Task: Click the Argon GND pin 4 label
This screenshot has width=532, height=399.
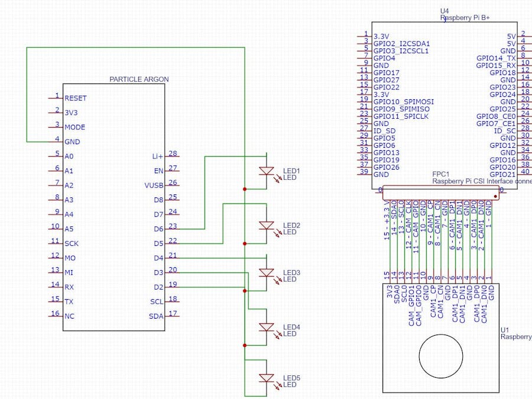Action: point(72,142)
